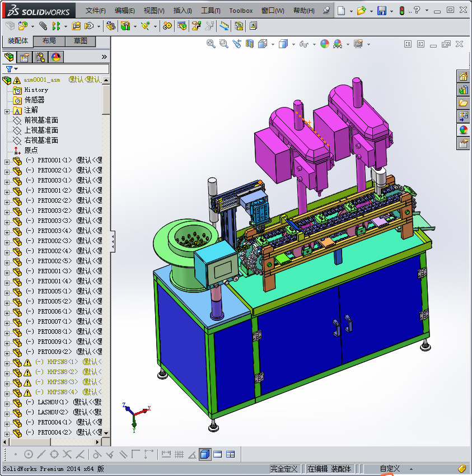The height and width of the screenshot is (476, 472).
Task: Click the Save disk icon
Action: click(x=381, y=11)
